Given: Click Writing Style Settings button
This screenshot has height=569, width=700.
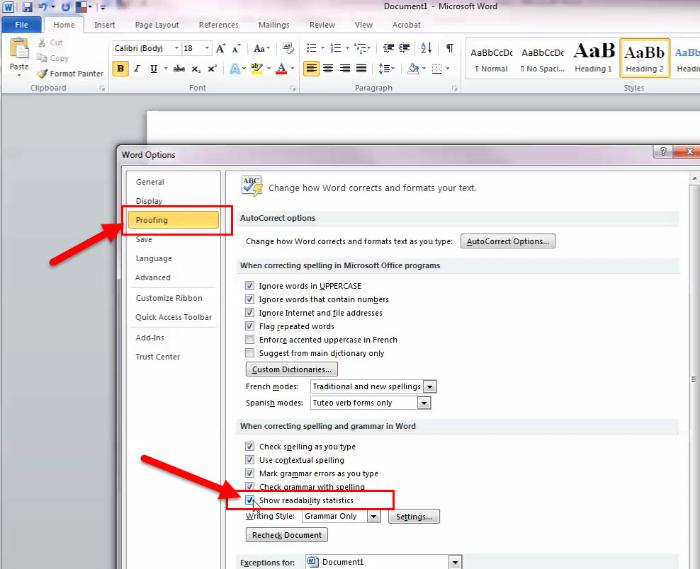Looking at the screenshot, I should point(414,517).
